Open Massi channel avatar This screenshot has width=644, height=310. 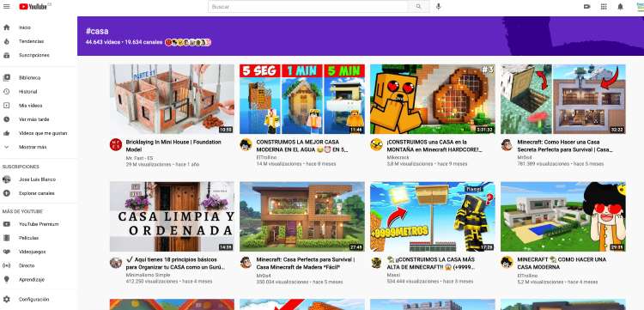click(376, 263)
